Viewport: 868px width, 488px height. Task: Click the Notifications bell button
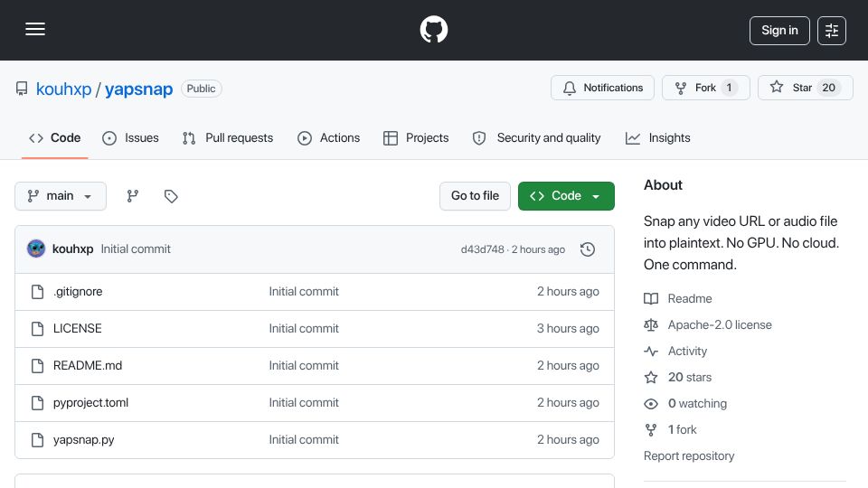click(x=602, y=88)
